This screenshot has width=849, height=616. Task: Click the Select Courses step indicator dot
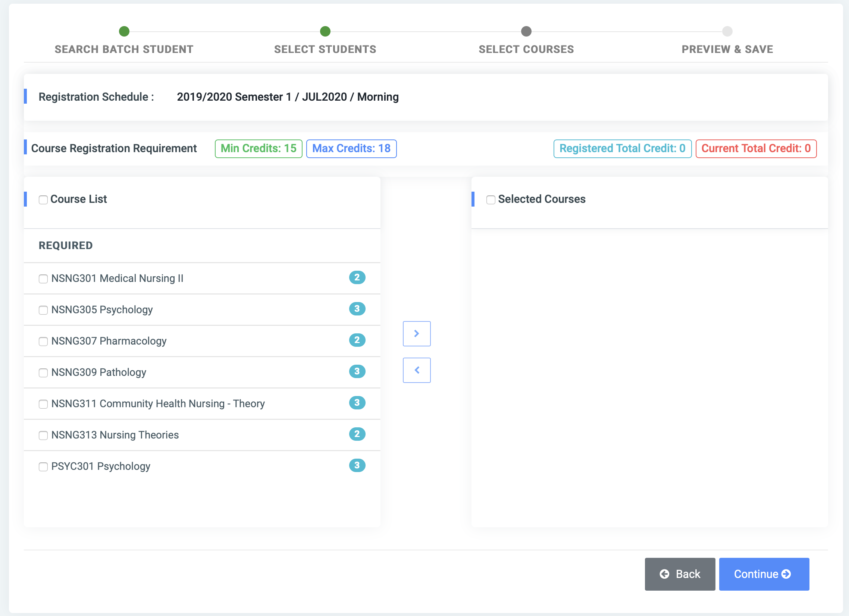pos(526,31)
